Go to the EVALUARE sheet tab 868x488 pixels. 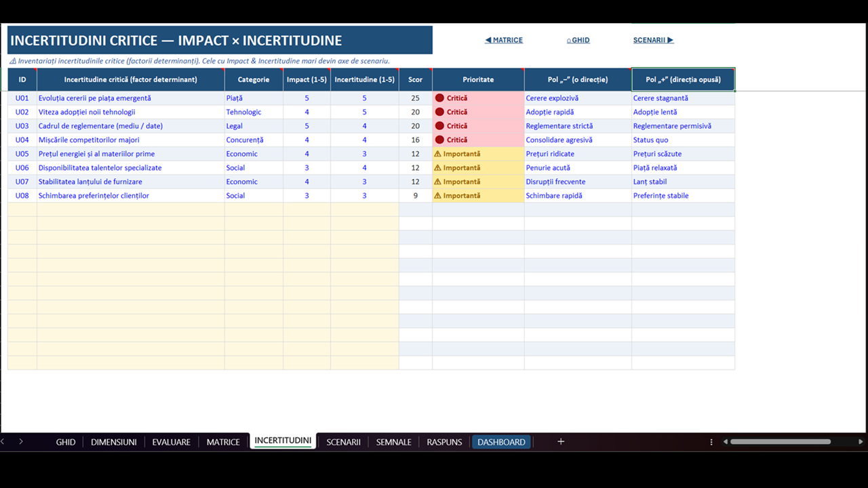click(x=172, y=442)
